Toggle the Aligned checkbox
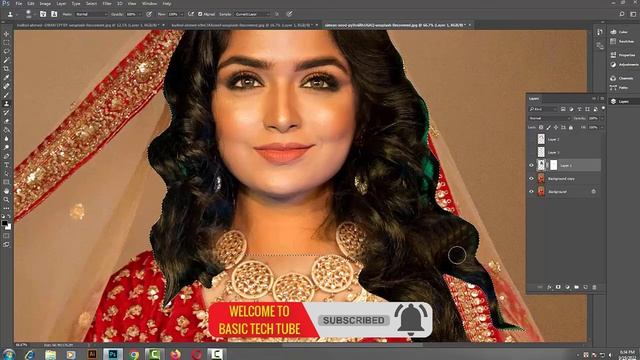Viewport: 640px width, 360px height. point(200,14)
